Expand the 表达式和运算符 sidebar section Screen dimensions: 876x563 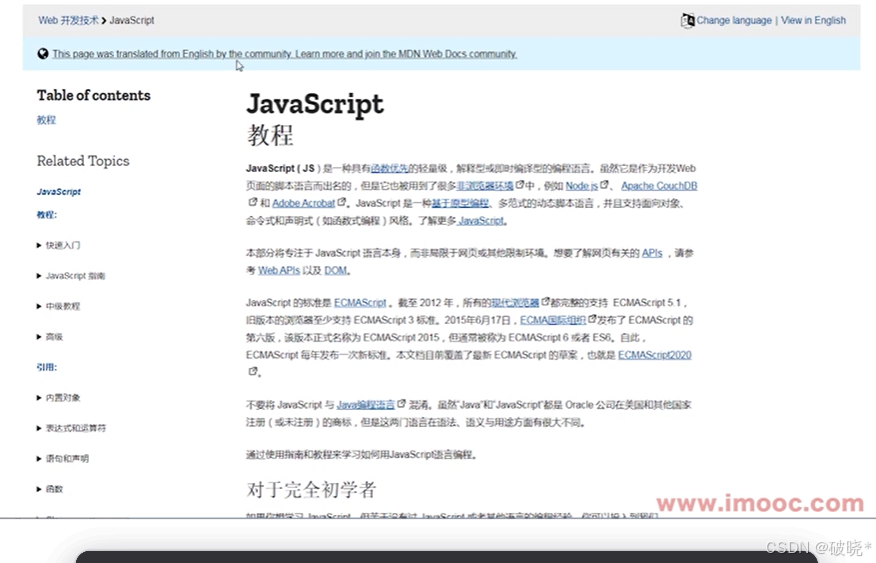point(71,428)
